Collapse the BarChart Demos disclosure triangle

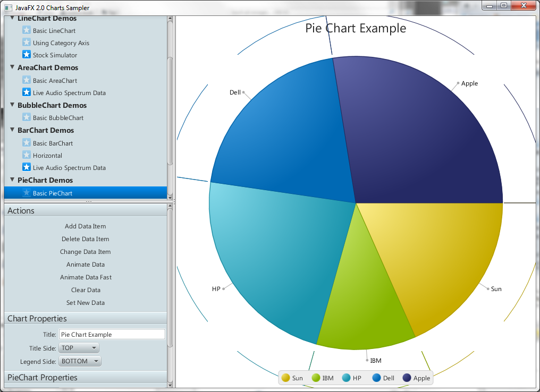tap(12, 130)
